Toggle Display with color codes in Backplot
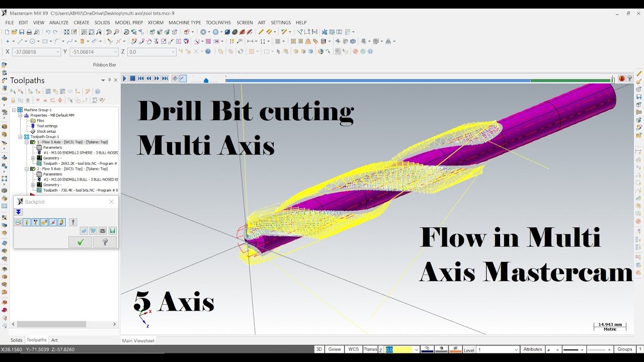 18,222
